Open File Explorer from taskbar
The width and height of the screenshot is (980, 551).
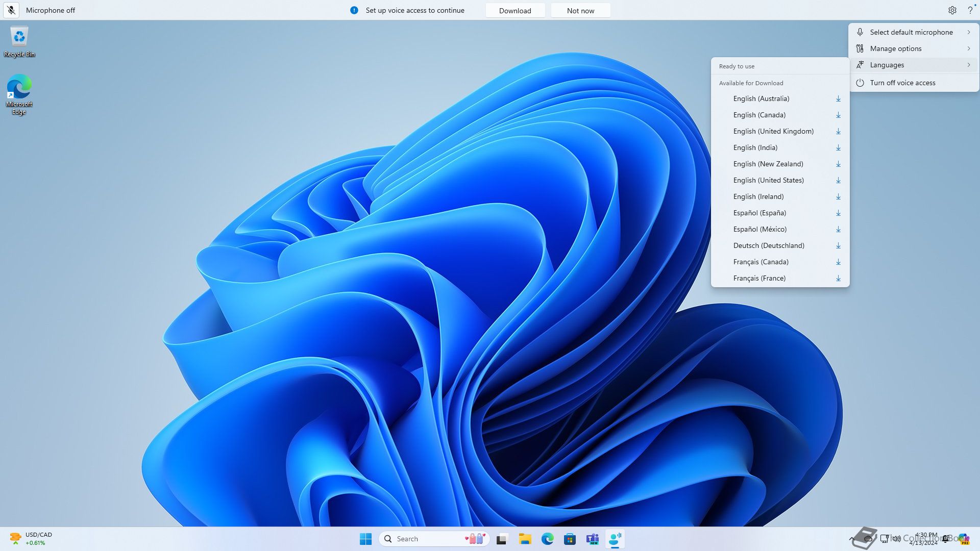(x=525, y=539)
